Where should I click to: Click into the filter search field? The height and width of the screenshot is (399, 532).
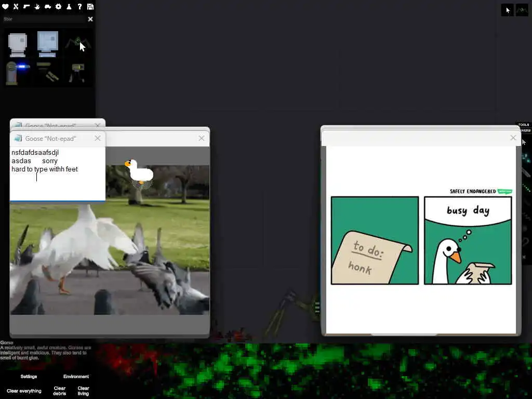pyautogui.click(x=44, y=19)
